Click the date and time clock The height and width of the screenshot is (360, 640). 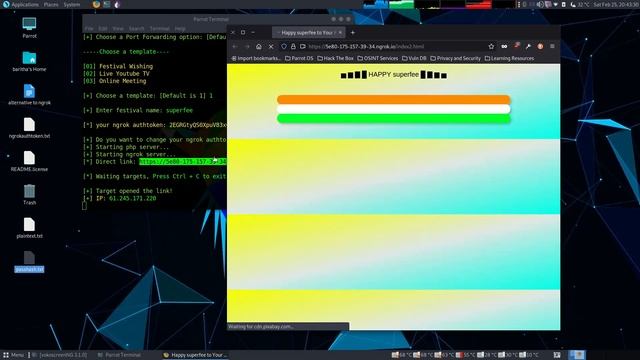pos(615,4)
